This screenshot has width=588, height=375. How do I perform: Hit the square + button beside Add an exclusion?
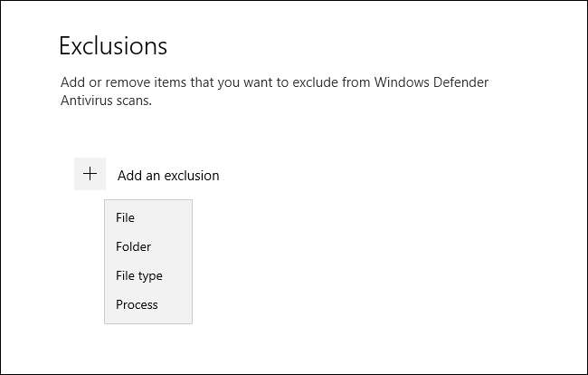click(x=90, y=174)
